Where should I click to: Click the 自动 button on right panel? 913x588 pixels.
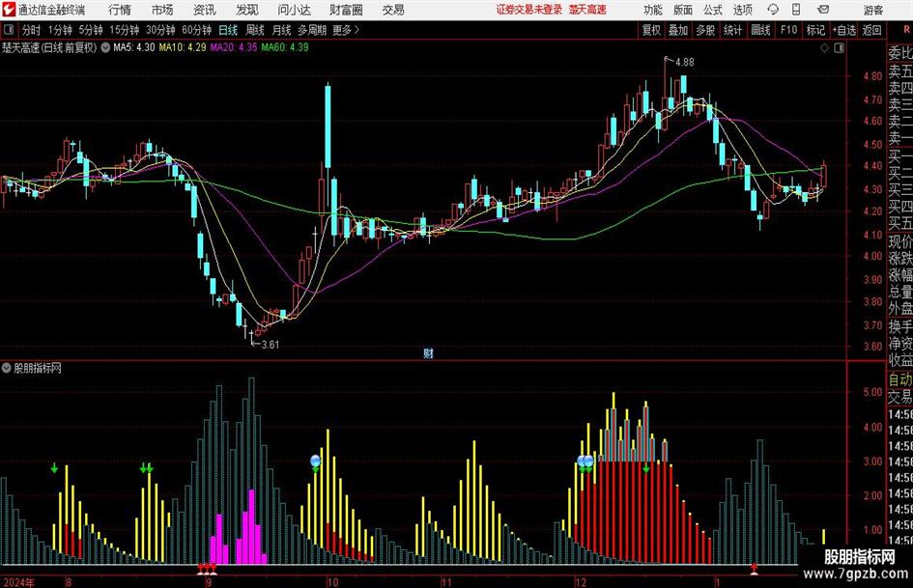[900, 379]
